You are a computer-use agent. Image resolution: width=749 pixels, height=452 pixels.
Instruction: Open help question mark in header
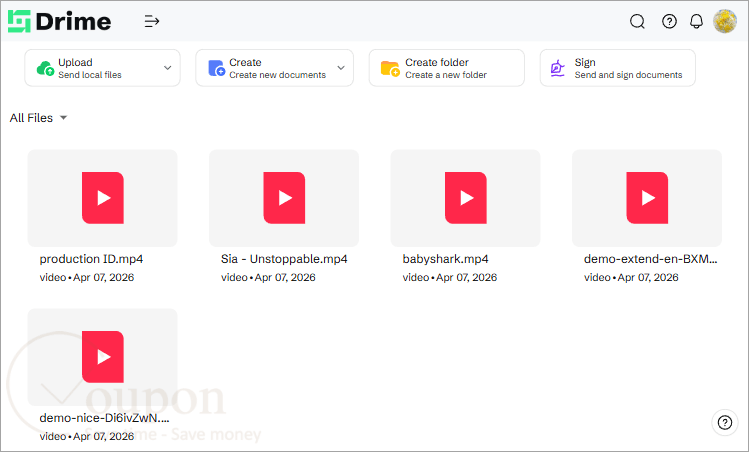click(669, 22)
